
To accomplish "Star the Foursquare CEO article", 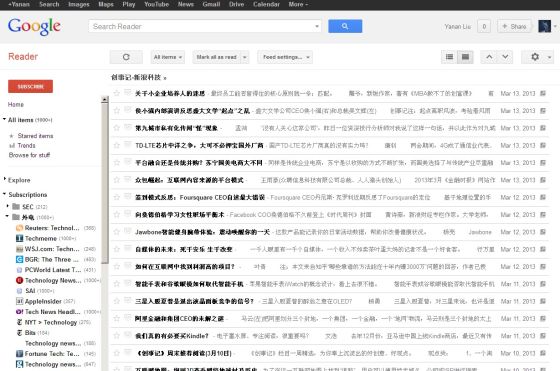I will (x=116, y=197).
